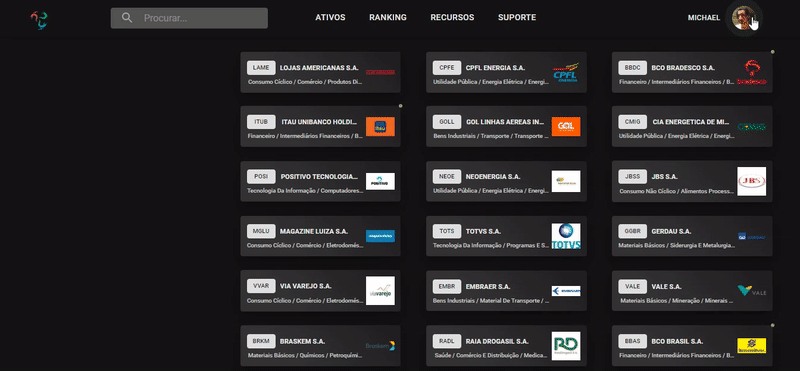Screen dimensions: 800x371
Task: Open Michael's profile avatar
Action: [x=743, y=18]
